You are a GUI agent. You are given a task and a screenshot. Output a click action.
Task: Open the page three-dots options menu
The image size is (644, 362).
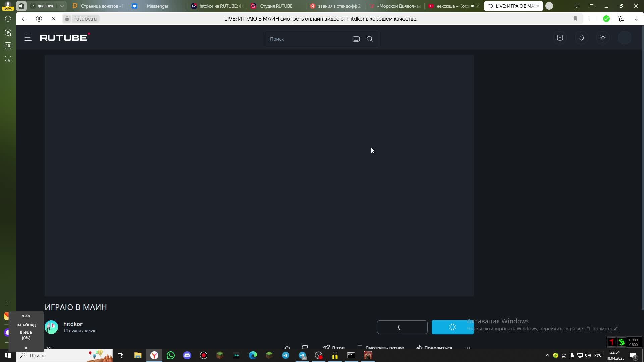590,19
